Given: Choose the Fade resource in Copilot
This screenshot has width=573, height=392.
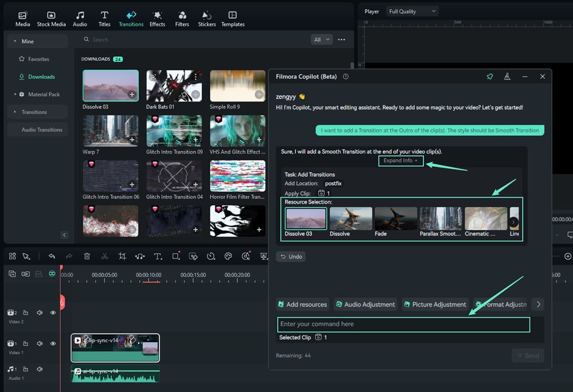Looking at the screenshot, I should 396,218.
